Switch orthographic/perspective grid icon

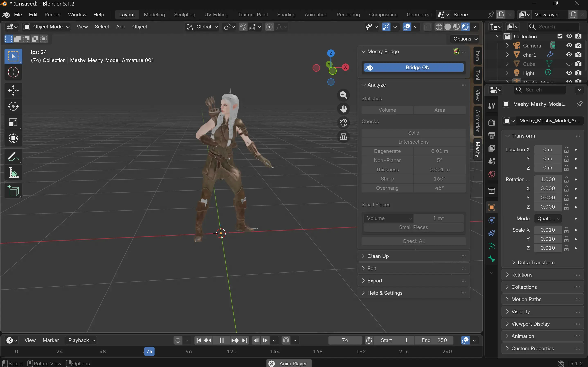click(x=343, y=136)
